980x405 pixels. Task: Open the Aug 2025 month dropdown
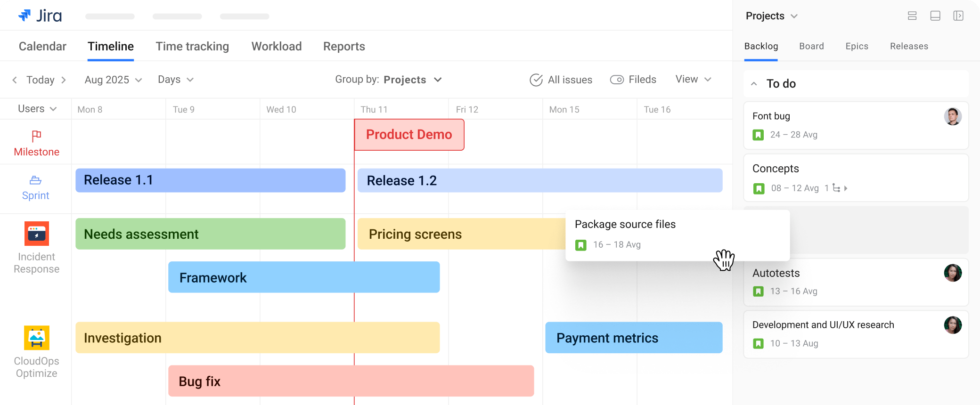(x=113, y=80)
